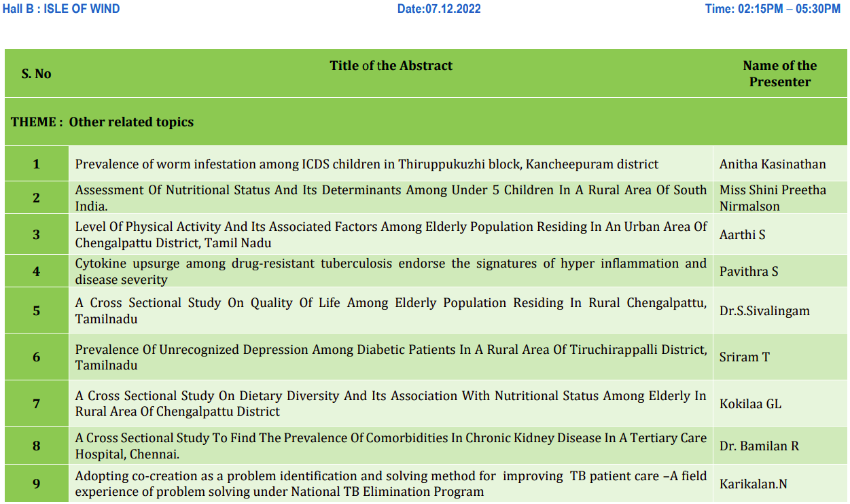The image size is (850, 504).
Task: Select presenter name Pavithra S
Action: (x=749, y=271)
